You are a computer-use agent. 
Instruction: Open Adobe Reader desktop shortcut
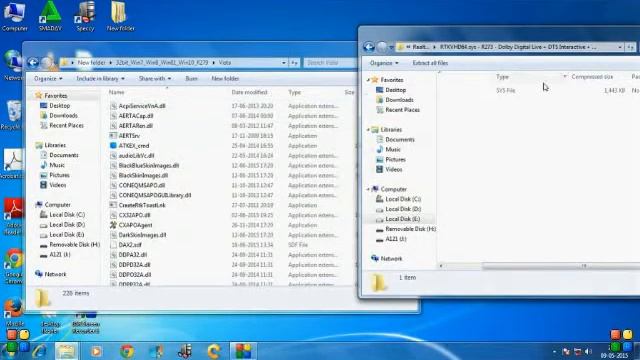point(13,216)
